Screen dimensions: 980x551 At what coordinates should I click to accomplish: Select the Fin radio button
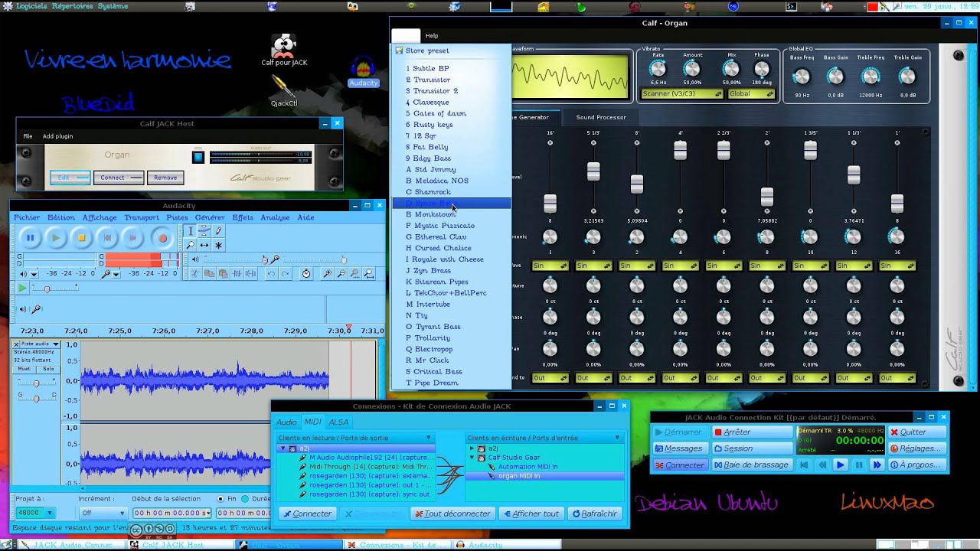coord(220,499)
